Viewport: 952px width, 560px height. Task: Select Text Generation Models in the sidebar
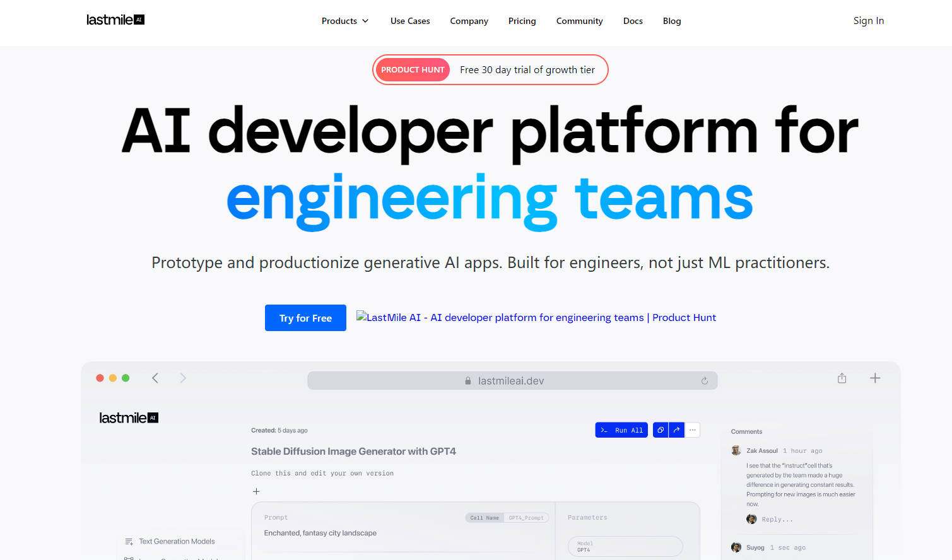point(177,541)
